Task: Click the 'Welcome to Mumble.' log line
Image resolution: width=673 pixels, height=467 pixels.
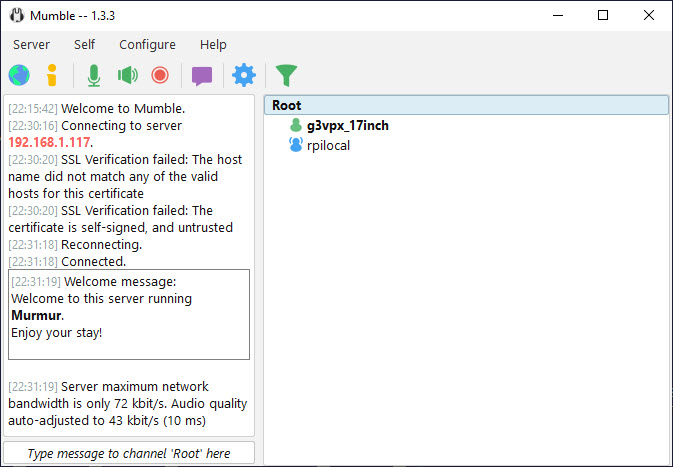Action: [x=123, y=109]
